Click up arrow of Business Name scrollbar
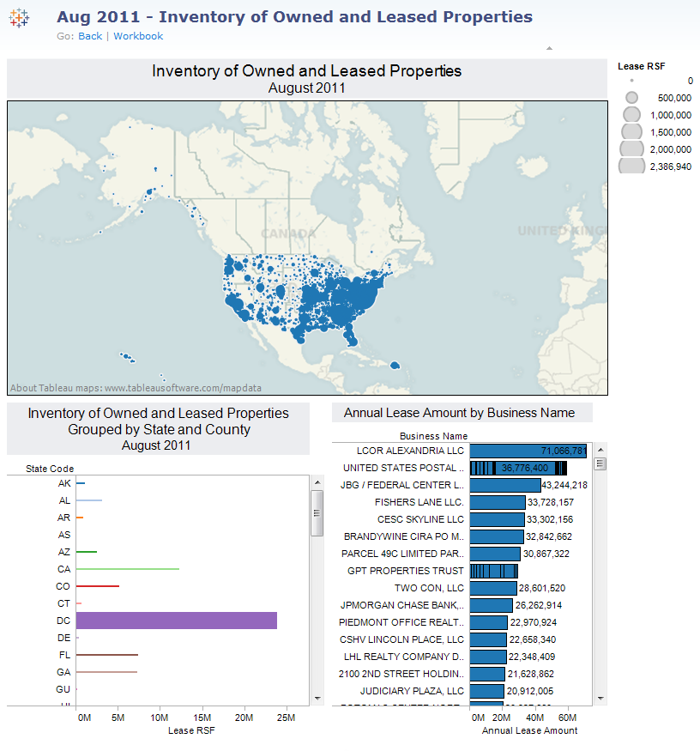The width and height of the screenshot is (700, 751). 600,450
